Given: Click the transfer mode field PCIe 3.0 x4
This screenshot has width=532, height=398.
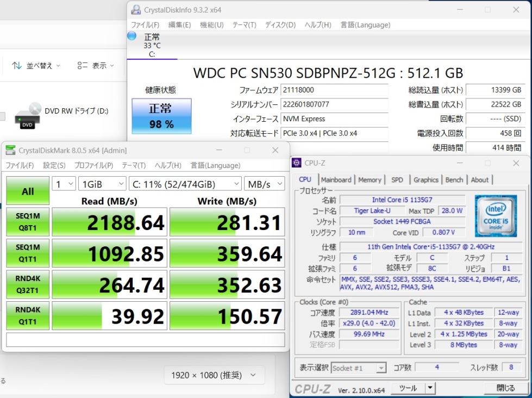Looking at the screenshot, I should point(335,133).
